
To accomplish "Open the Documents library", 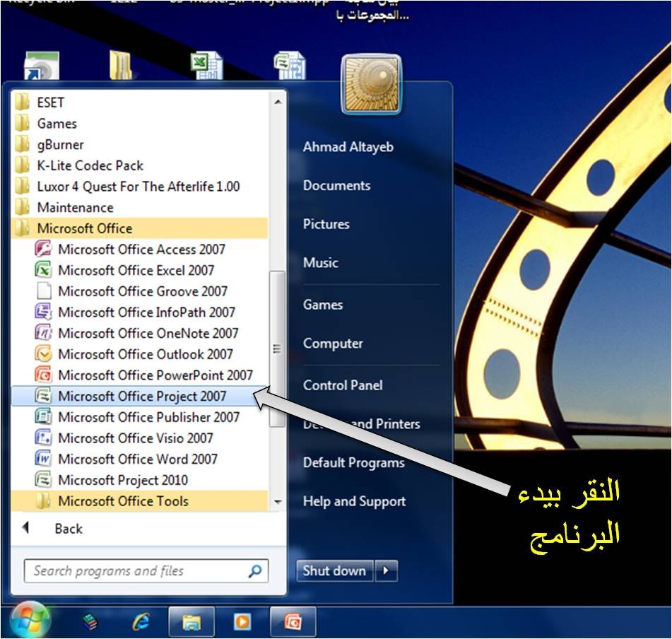I will coord(337,186).
